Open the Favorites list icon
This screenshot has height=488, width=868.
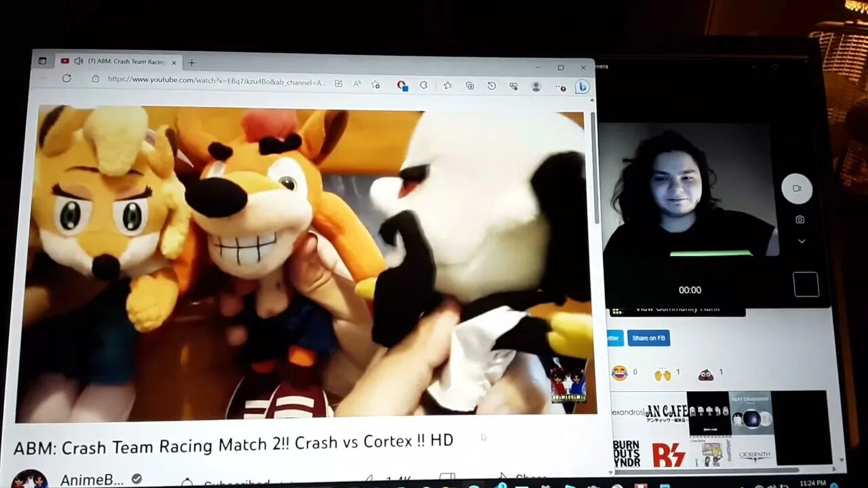tap(448, 85)
